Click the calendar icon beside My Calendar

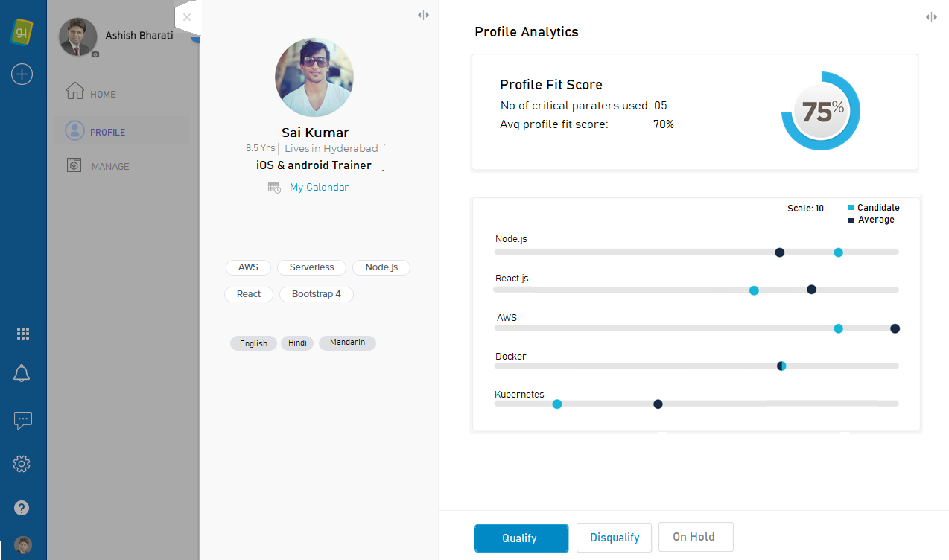click(x=274, y=187)
